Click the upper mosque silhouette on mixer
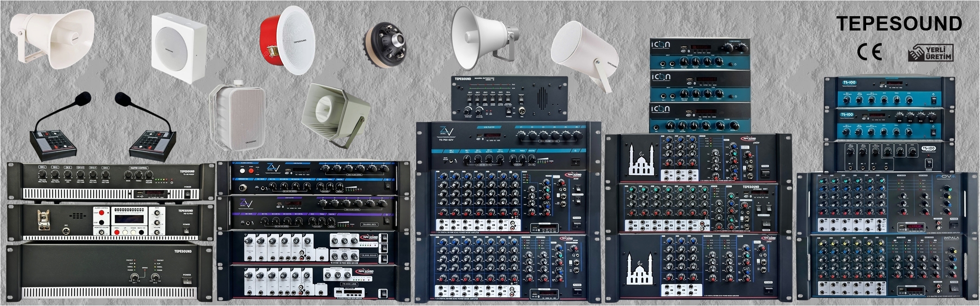This screenshot has width=980, height=306. point(642,160)
